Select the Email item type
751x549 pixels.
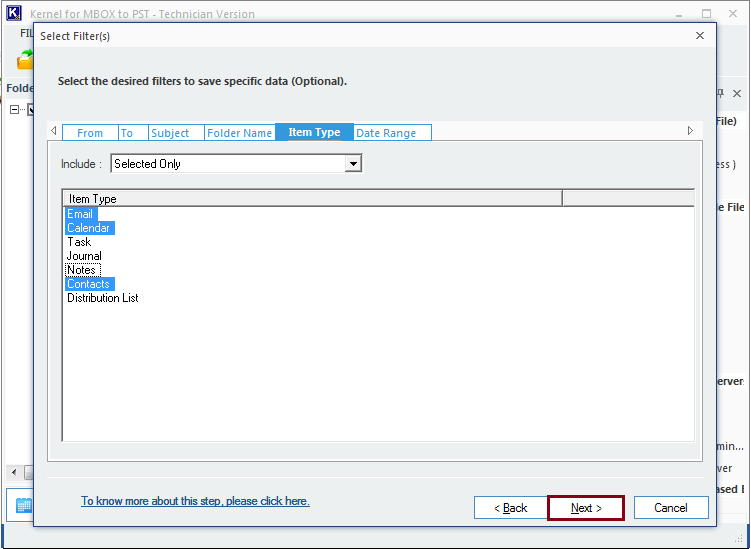pos(80,214)
